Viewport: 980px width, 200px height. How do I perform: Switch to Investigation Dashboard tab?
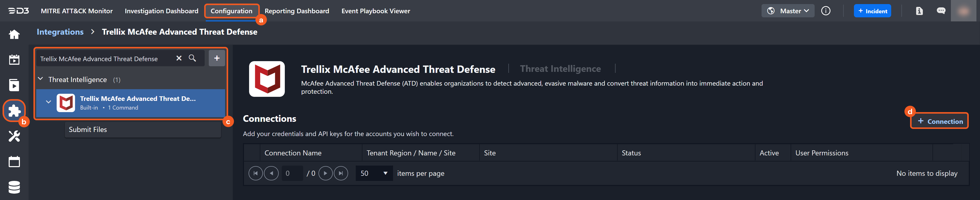pos(161,11)
